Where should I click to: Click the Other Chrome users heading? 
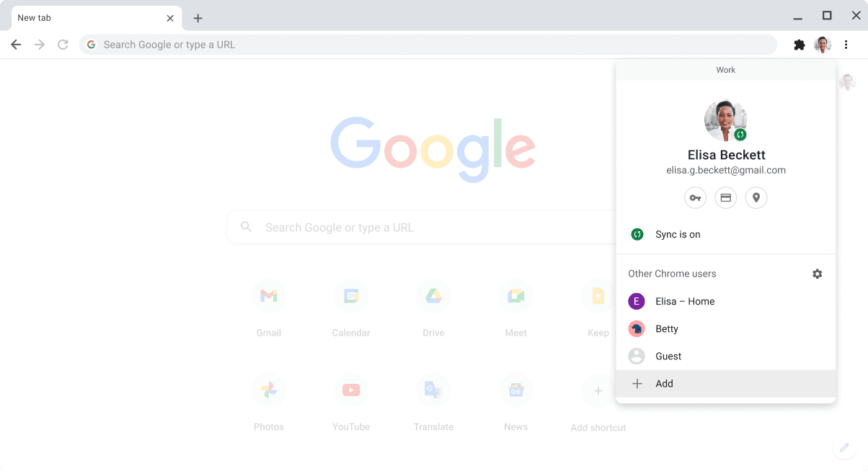point(672,274)
